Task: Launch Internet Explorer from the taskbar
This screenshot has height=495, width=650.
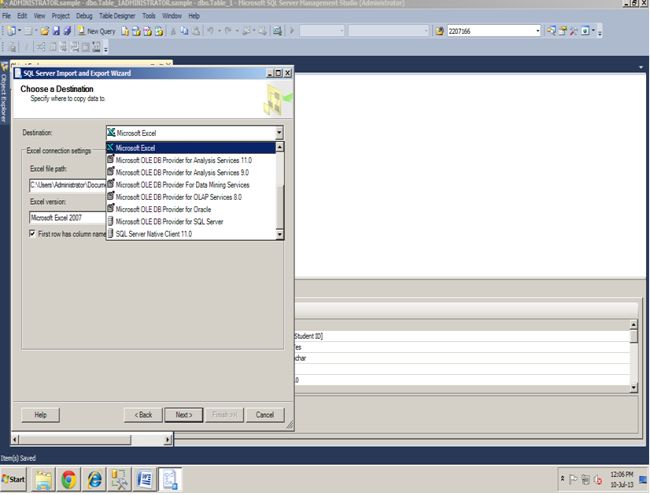Action: [x=95, y=480]
